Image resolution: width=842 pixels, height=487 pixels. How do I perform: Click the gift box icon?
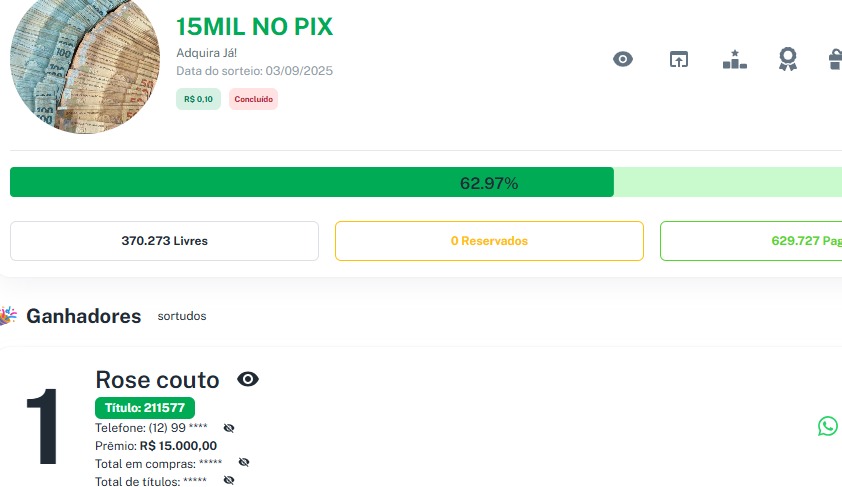(x=835, y=59)
